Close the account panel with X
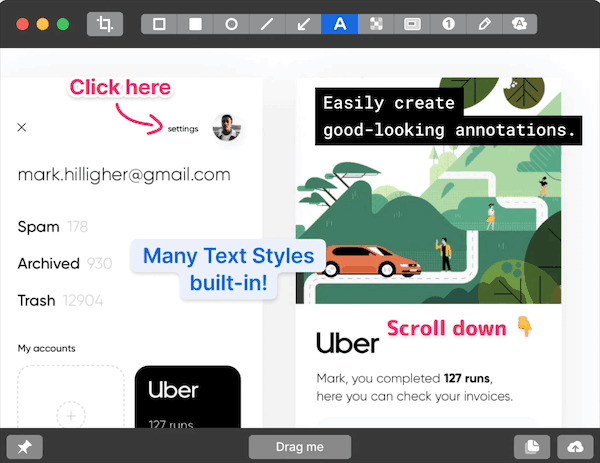Viewport: 600px width, 463px height. (22, 127)
